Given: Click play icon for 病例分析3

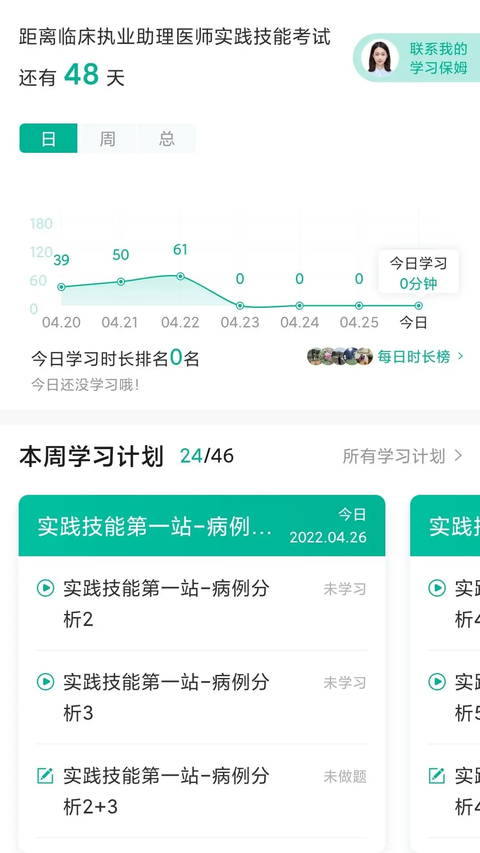Looking at the screenshot, I should [45, 682].
